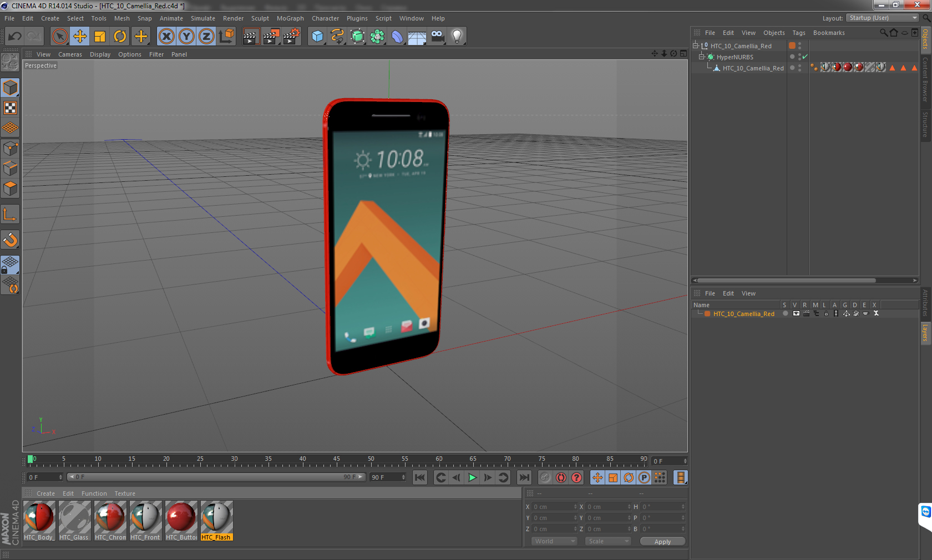Add a Floor environment object
This screenshot has width=932, height=560.
coord(417,37)
